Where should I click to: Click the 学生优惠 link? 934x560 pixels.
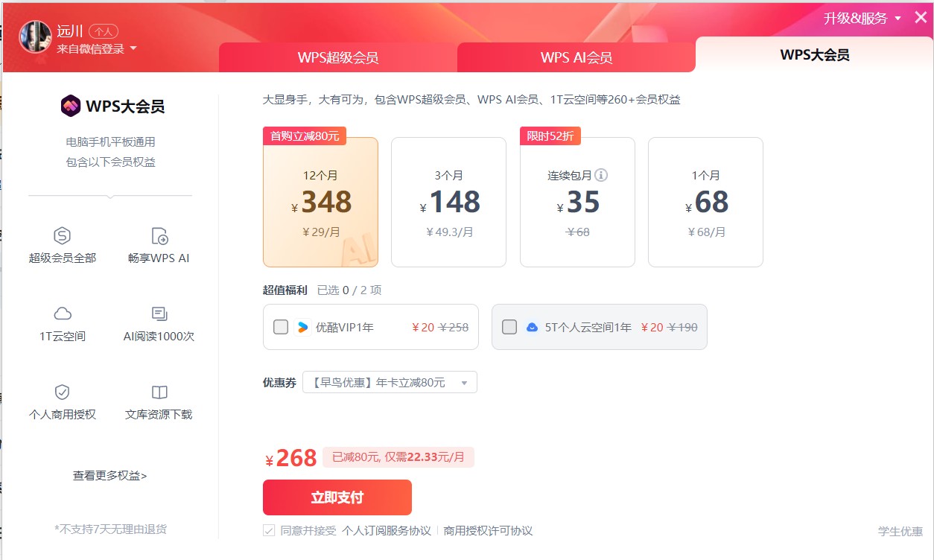point(900,531)
